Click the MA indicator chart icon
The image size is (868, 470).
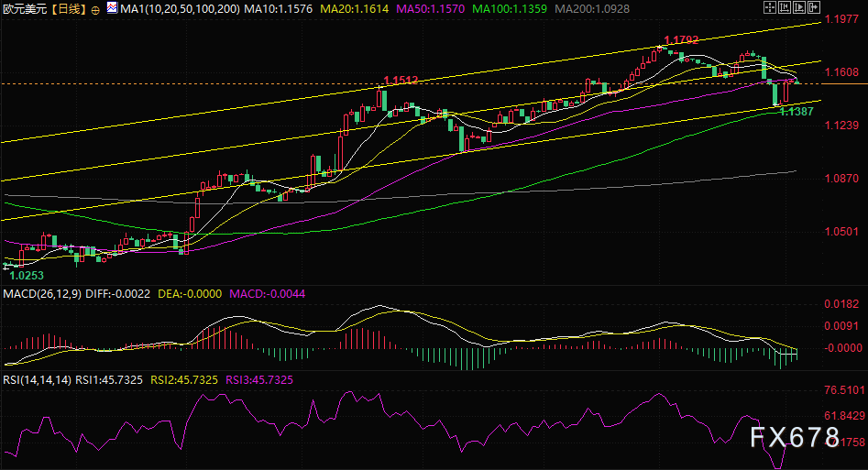tap(113, 7)
